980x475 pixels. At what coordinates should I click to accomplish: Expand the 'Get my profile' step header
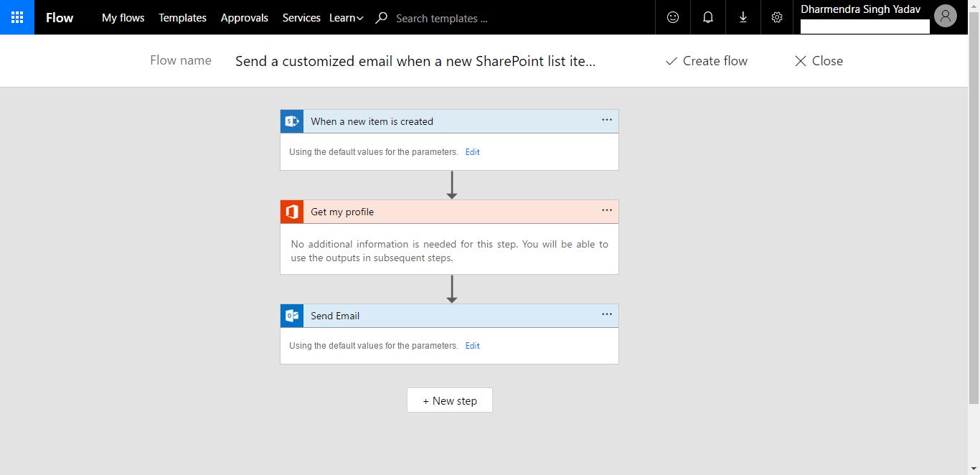coord(449,212)
